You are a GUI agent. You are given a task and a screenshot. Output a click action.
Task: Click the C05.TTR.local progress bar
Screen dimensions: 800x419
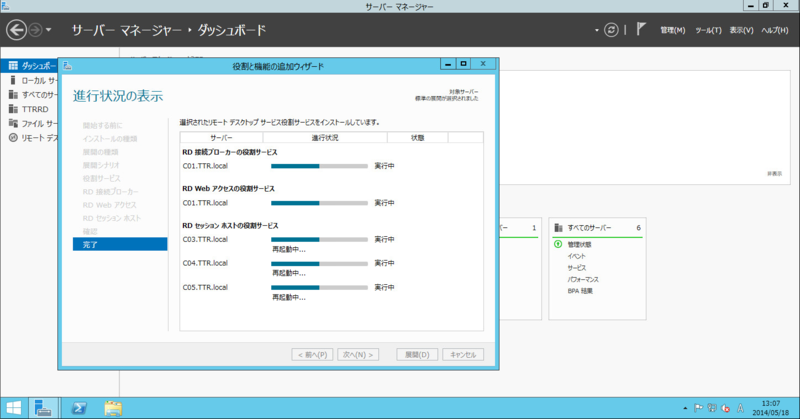click(x=319, y=287)
